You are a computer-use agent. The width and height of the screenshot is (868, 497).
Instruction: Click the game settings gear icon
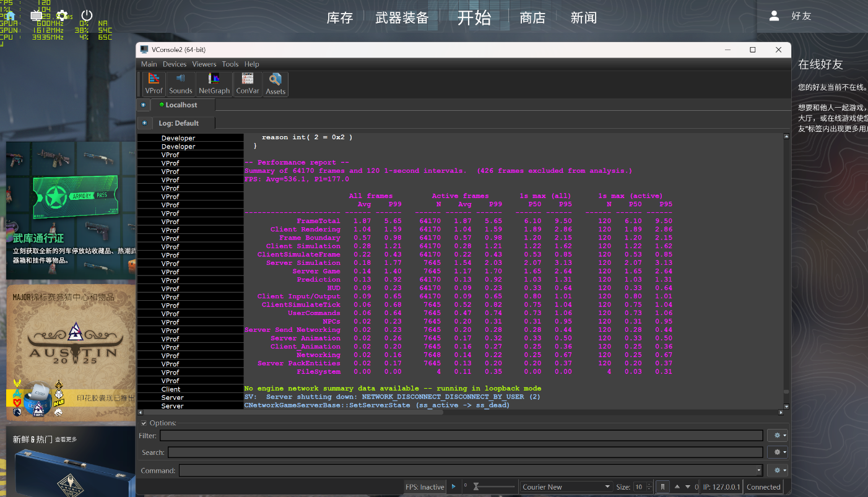click(x=62, y=15)
